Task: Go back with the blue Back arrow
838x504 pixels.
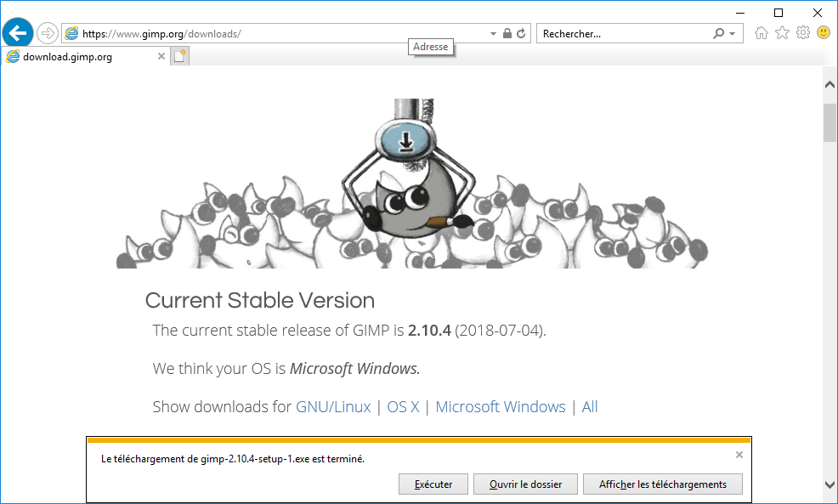Action: pos(18,34)
